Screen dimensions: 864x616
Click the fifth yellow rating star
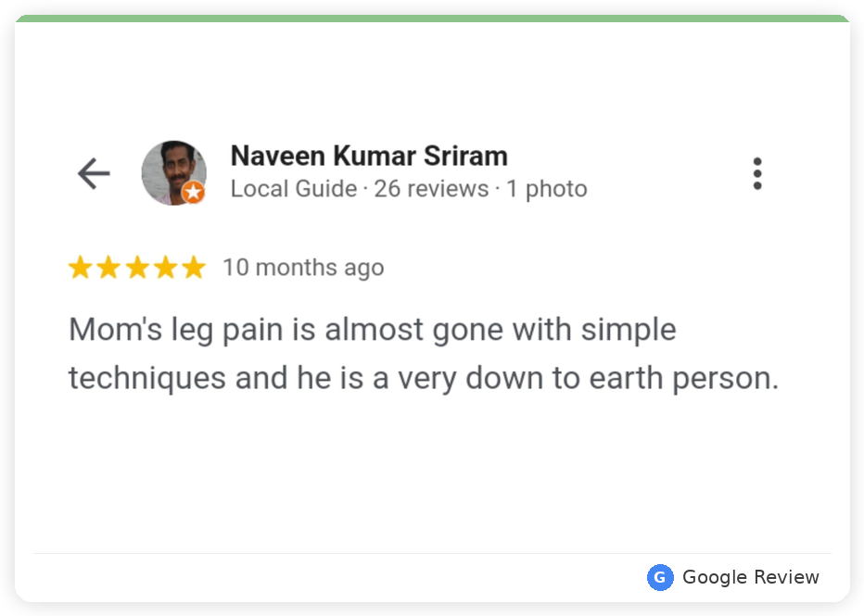[194, 268]
